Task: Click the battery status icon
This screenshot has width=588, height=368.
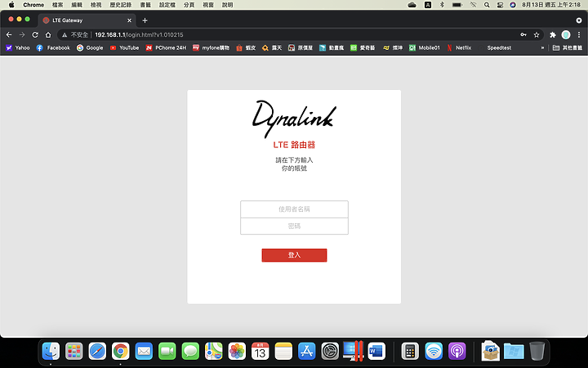Action: coord(457,5)
